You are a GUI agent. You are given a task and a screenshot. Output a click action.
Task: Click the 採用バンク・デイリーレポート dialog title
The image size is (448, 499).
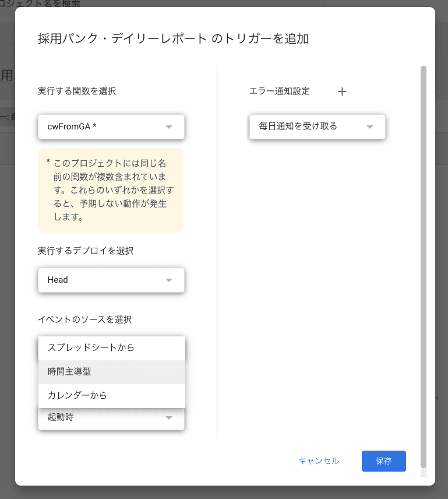click(x=172, y=38)
